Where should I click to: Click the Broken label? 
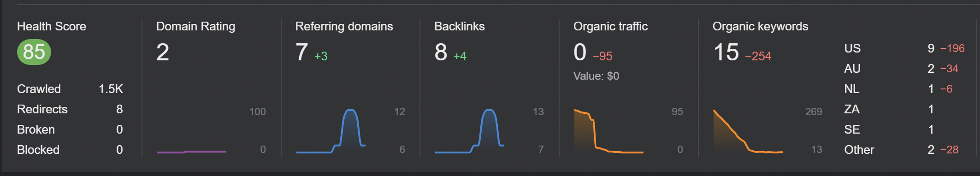[x=36, y=129]
